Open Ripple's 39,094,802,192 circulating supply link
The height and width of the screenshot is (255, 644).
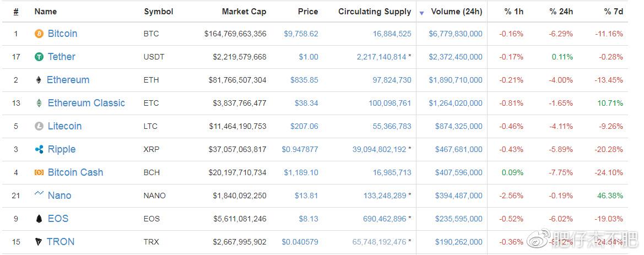click(x=379, y=149)
